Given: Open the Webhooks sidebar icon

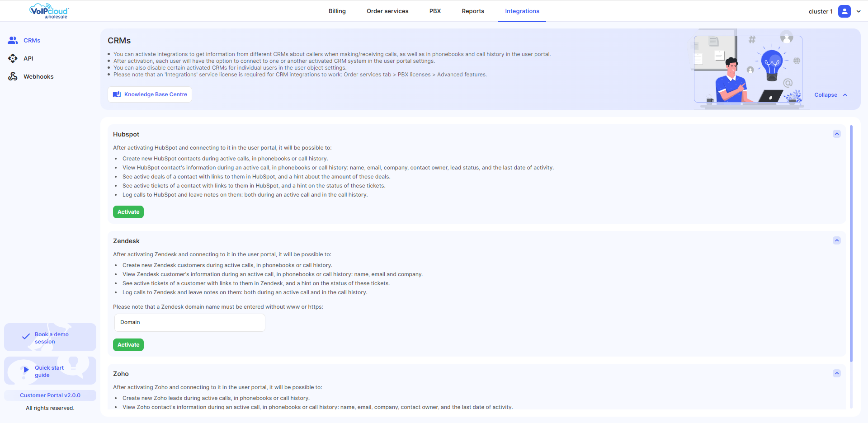Looking at the screenshot, I should (x=13, y=76).
